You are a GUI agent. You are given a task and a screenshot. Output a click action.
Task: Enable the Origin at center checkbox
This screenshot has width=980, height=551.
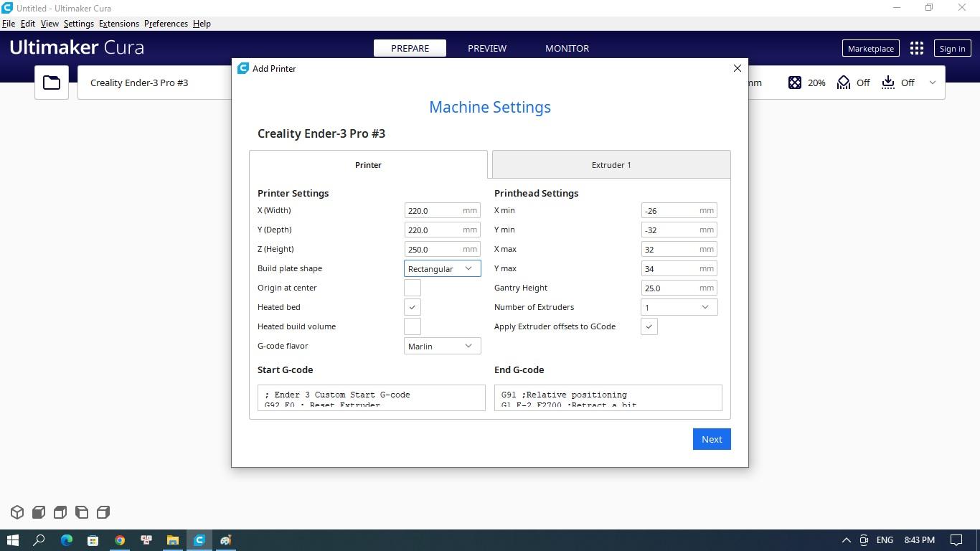point(413,288)
